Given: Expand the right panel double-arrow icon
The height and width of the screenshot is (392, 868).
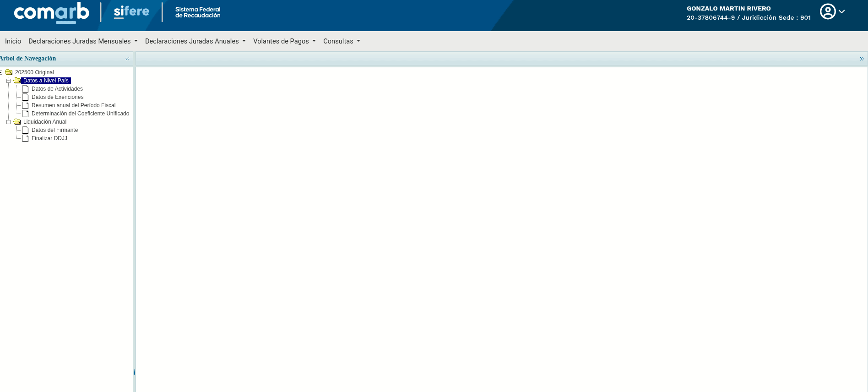Looking at the screenshot, I should (862, 59).
